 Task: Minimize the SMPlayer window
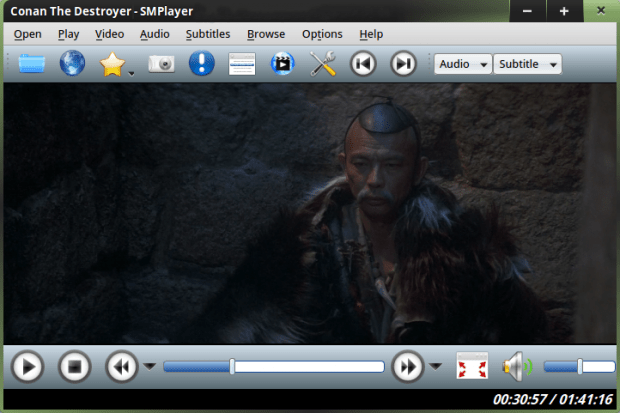(x=527, y=11)
